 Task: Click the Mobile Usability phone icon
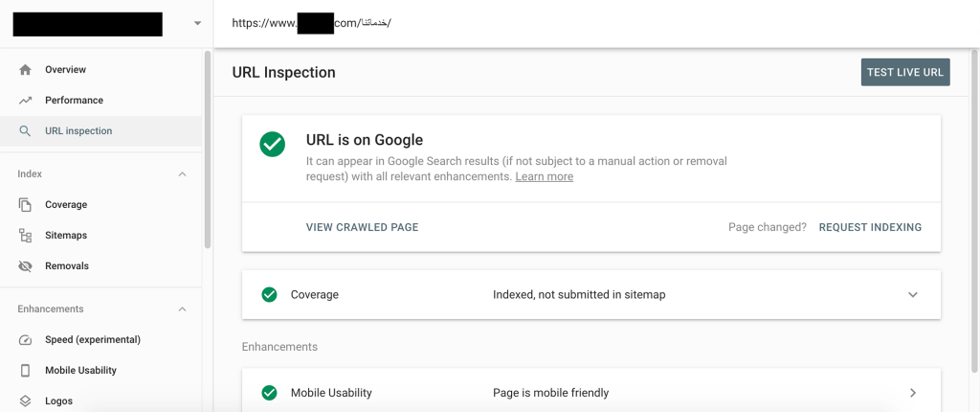pos(25,371)
